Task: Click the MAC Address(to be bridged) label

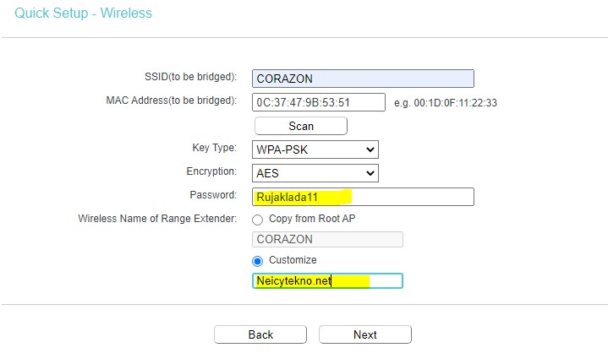Action: (171, 101)
